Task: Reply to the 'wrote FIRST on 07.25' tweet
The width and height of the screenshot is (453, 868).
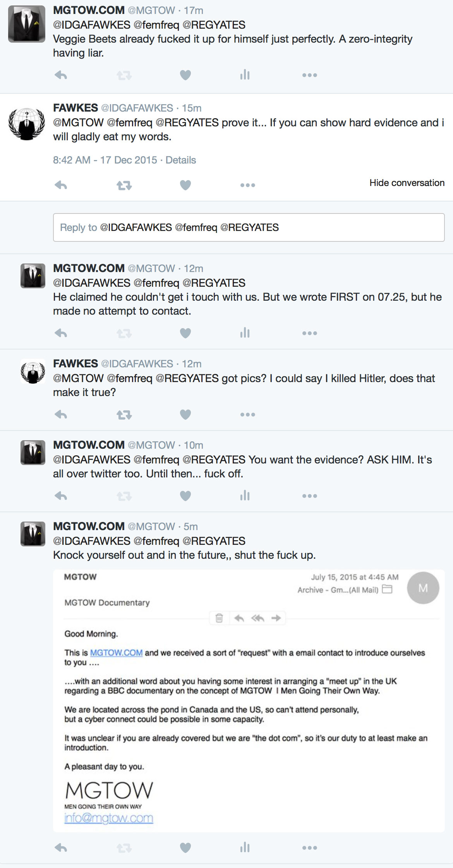Action: click(x=61, y=333)
